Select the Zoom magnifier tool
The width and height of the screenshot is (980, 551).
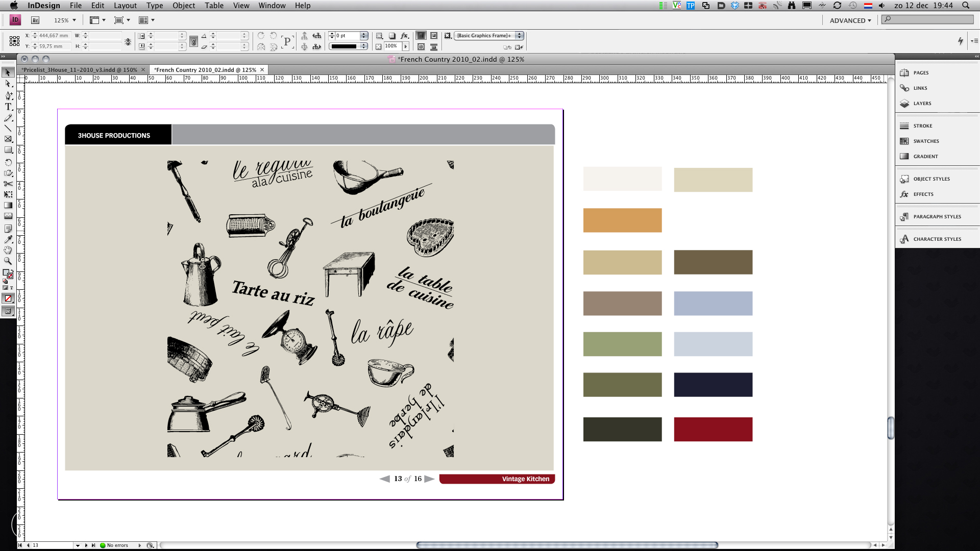(x=8, y=261)
